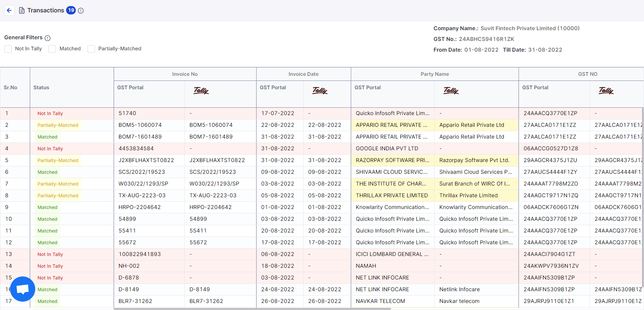The height and width of the screenshot is (310, 644).
Task: Select GST Portal invoice BOM5-1060074
Action: [x=140, y=125]
